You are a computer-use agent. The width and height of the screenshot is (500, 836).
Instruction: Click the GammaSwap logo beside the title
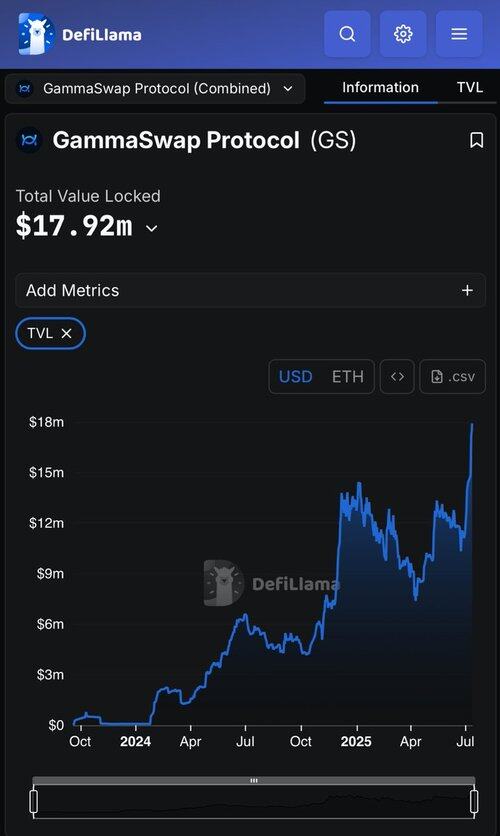click(29, 140)
